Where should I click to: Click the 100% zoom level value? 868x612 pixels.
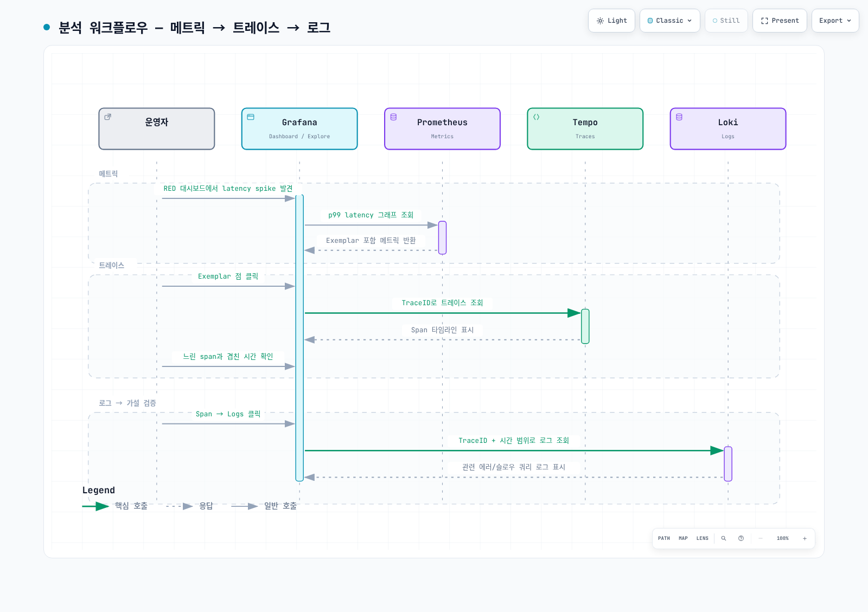point(782,538)
